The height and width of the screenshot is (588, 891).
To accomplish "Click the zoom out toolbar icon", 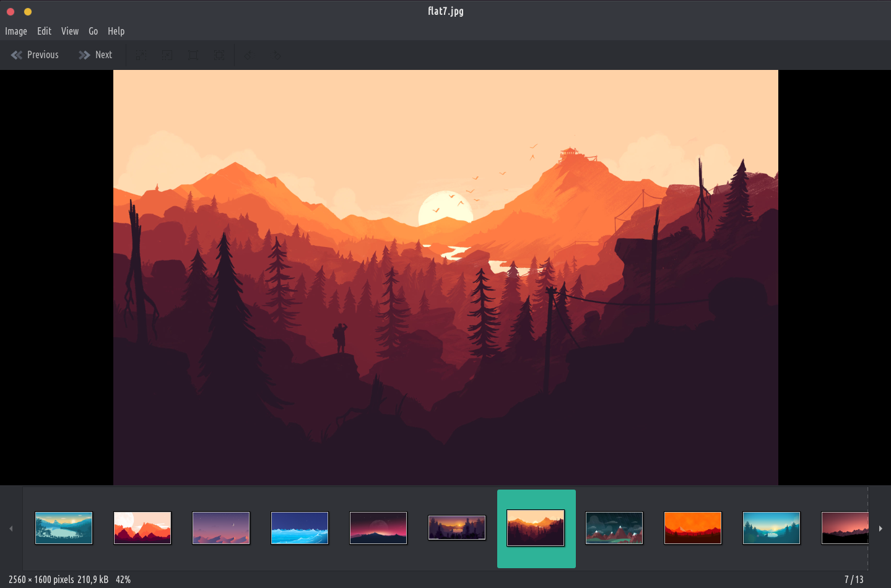I will tap(167, 55).
